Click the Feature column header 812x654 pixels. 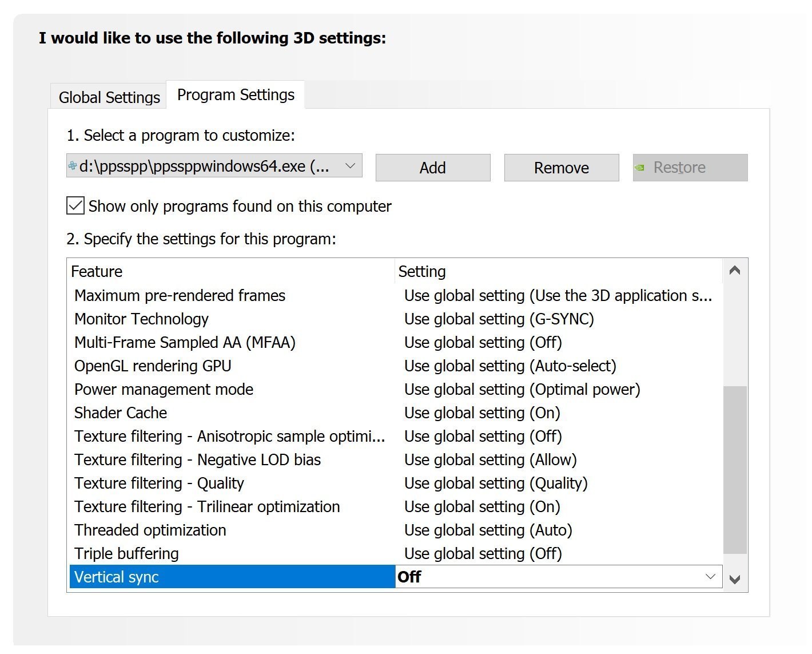[232, 271]
